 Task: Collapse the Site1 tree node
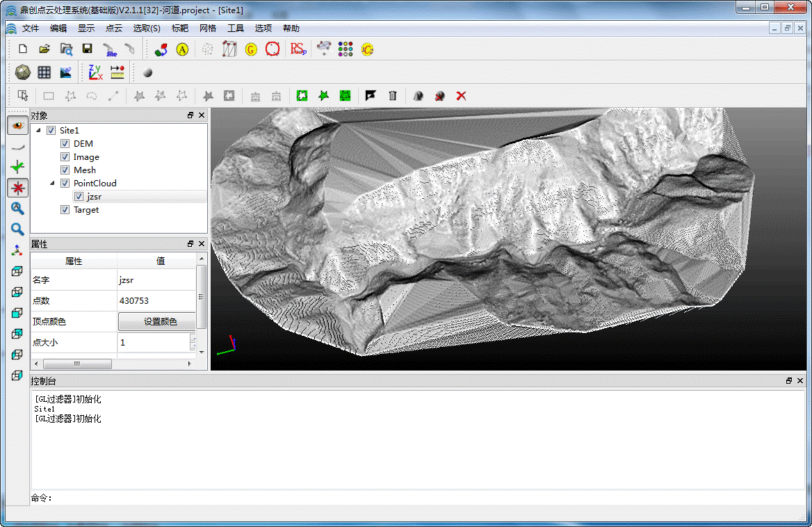[x=38, y=131]
